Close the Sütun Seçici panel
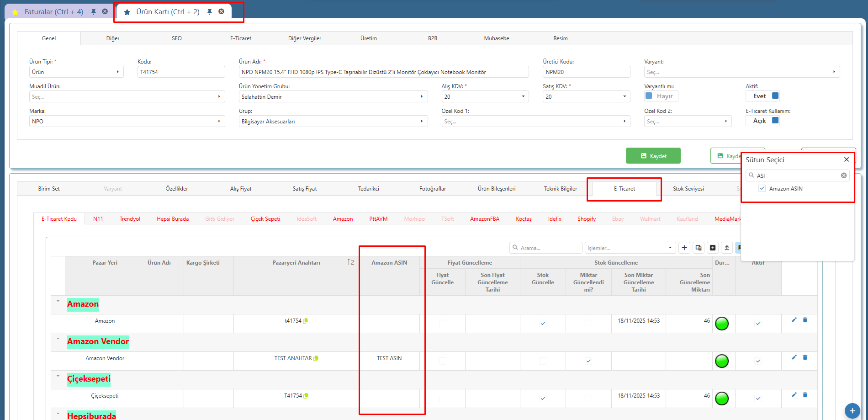This screenshot has width=868, height=420. [x=847, y=159]
